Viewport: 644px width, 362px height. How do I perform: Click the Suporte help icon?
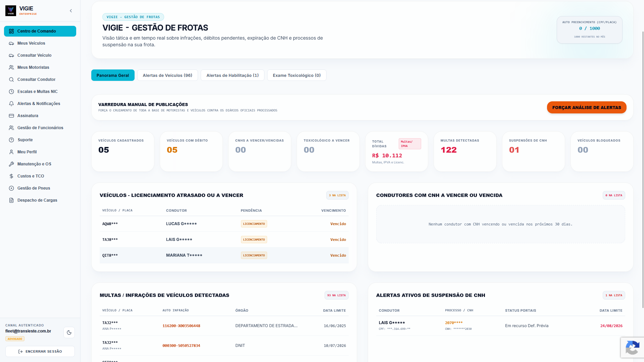point(11,140)
